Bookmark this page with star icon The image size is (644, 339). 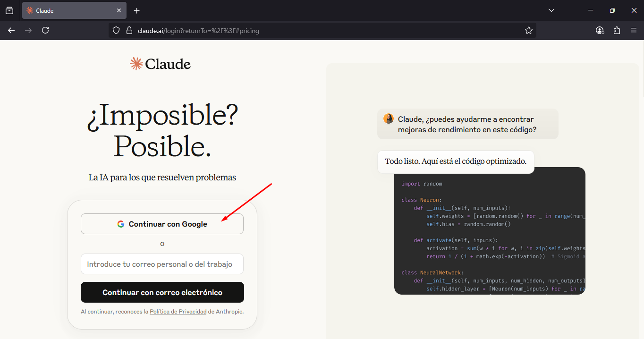point(528,30)
